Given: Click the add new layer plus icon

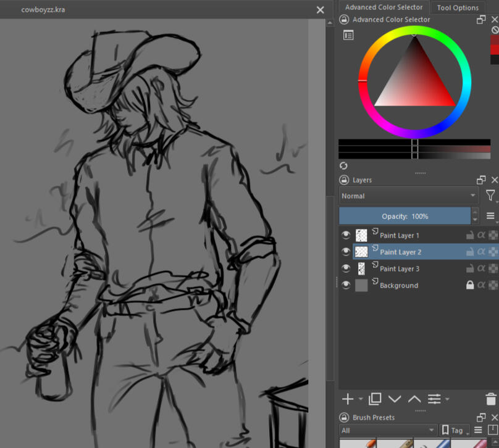Looking at the screenshot, I should coord(348,399).
